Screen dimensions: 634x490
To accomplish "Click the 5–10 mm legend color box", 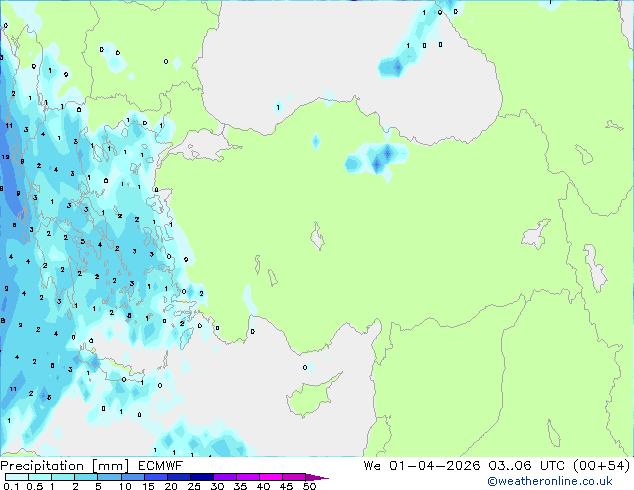I will (109, 477).
